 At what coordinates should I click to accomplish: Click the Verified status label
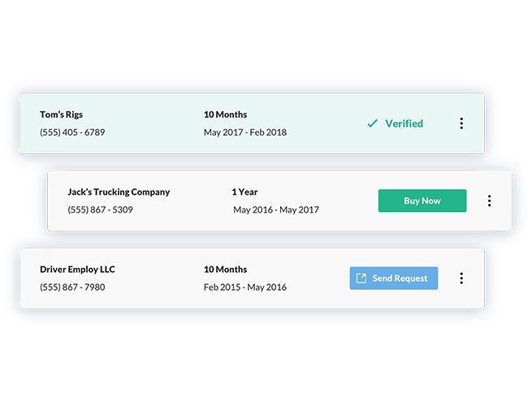click(x=404, y=123)
